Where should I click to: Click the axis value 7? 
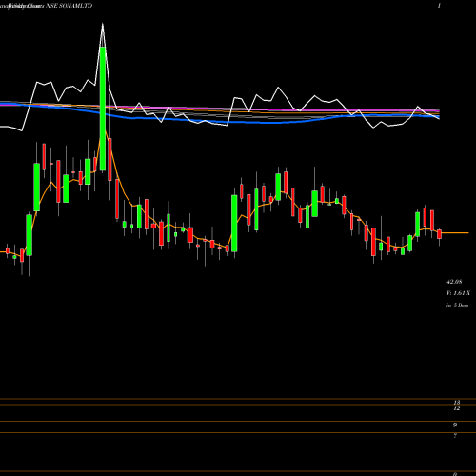click(x=455, y=436)
